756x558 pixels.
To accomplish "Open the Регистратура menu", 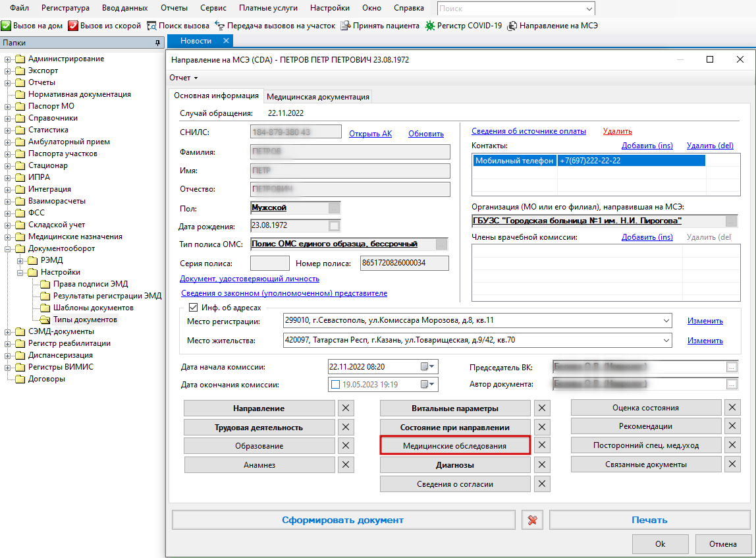I will point(66,8).
